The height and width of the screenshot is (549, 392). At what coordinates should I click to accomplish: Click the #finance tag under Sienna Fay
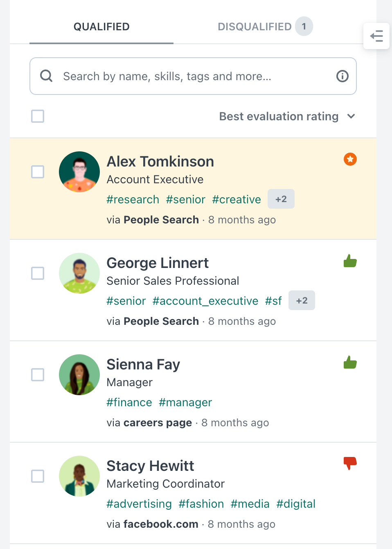click(x=129, y=402)
